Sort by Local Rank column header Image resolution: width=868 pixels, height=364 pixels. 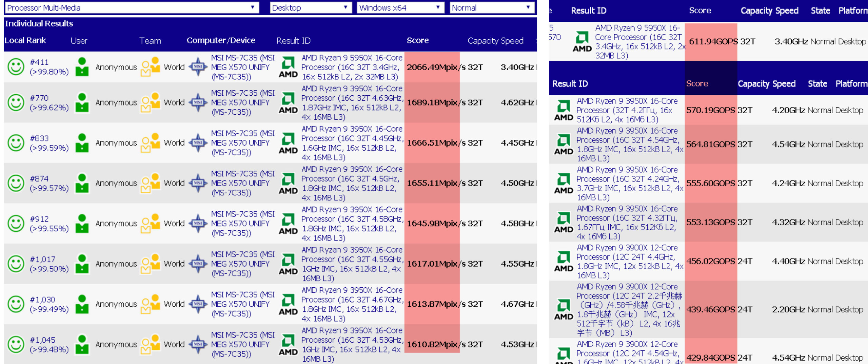tap(25, 40)
